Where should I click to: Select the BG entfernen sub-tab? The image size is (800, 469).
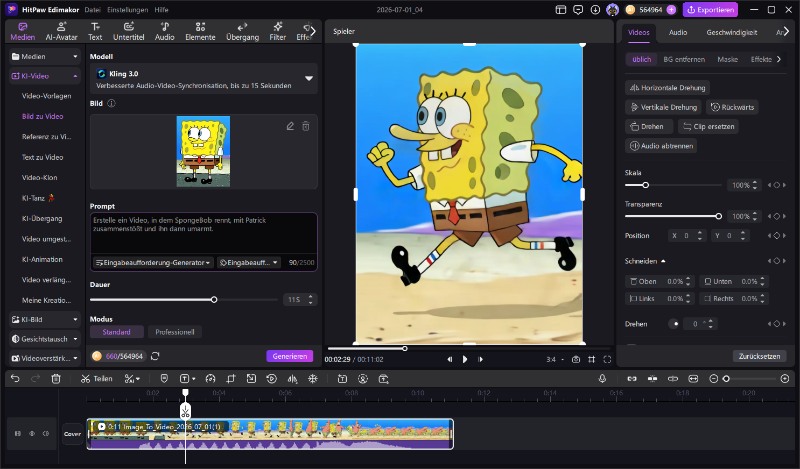coord(684,59)
